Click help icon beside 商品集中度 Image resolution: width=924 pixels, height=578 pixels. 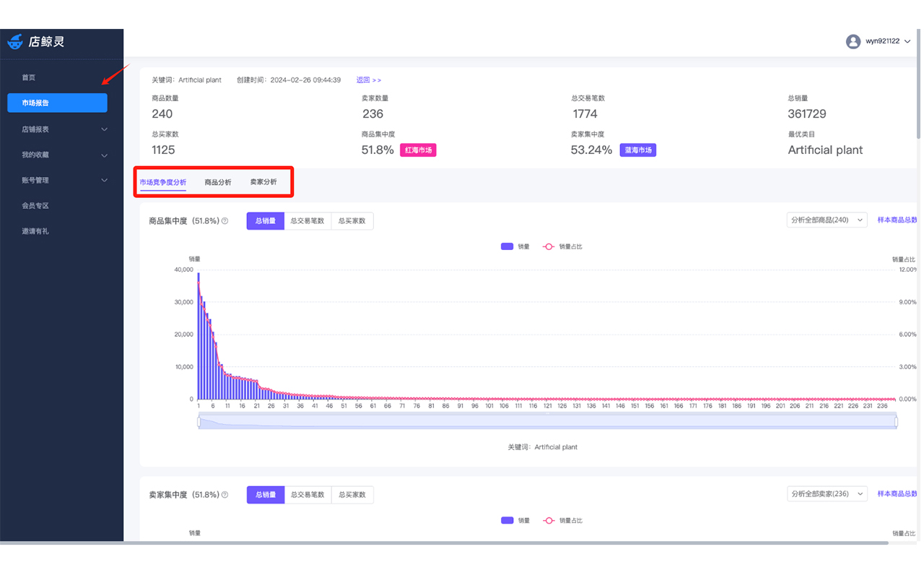coord(225,221)
